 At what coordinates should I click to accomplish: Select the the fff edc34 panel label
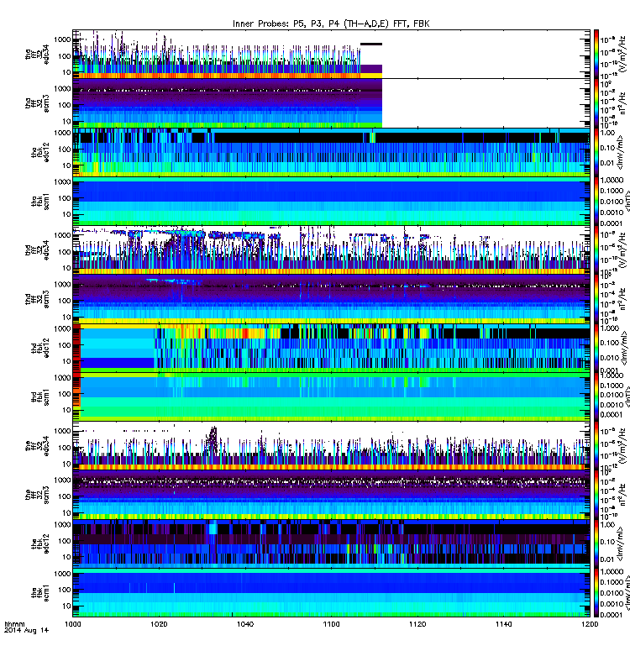pyautogui.click(x=37, y=446)
